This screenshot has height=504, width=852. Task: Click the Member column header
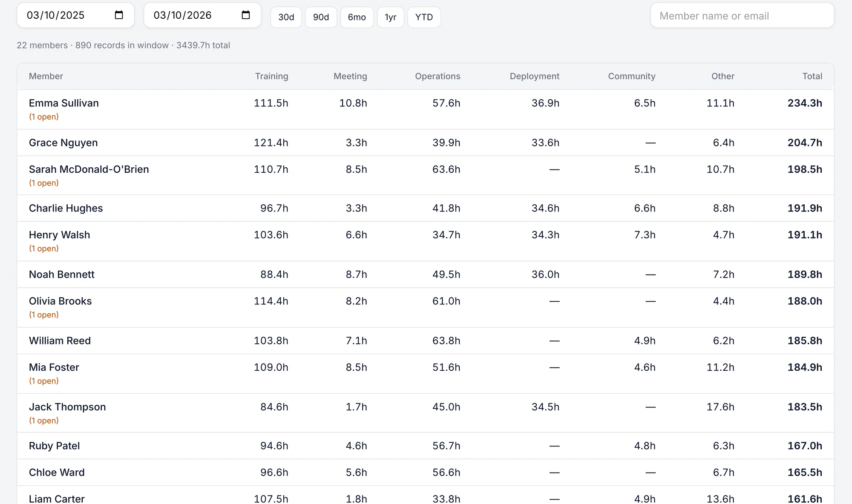point(46,76)
